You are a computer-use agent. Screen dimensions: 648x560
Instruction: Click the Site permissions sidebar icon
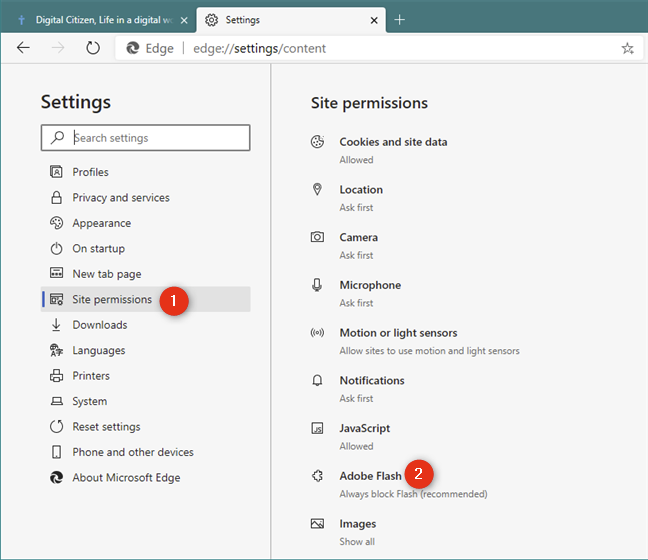click(x=56, y=299)
